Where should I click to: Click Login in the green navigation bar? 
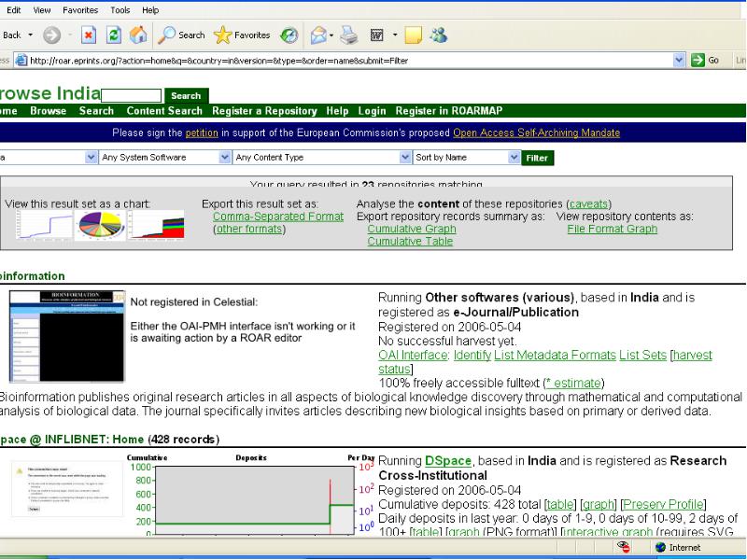pyautogui.click(x=372, y=110)
